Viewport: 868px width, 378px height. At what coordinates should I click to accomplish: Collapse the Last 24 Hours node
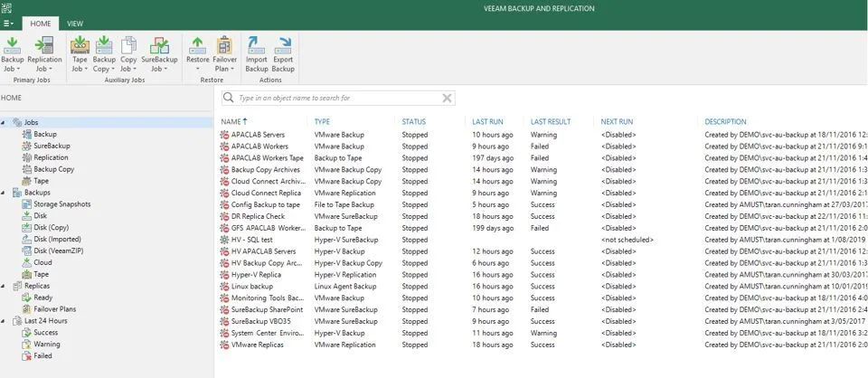pos(4,321)
